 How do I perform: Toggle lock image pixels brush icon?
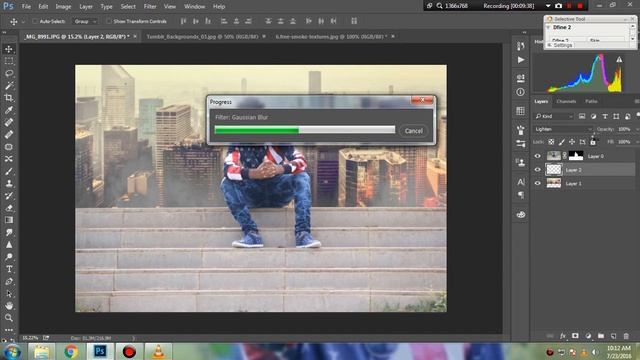coord(562,142)
